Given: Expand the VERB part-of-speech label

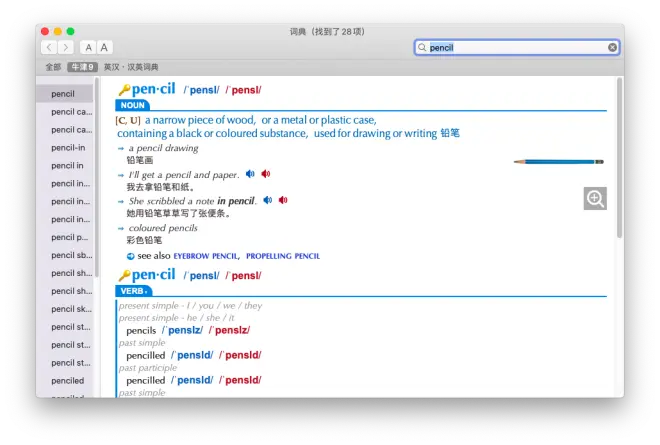Looking at the screenshot, I should click(133, 291).
